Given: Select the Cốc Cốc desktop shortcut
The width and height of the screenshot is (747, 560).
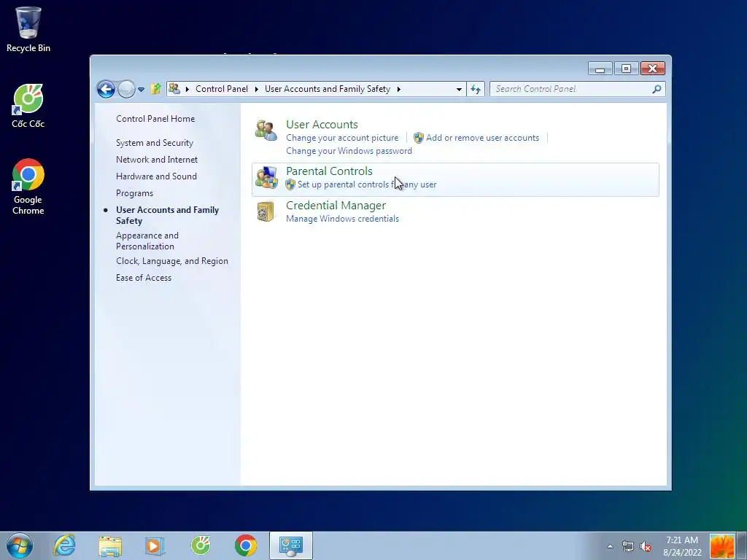Looking at the screenshot, I should click(28, 106).
